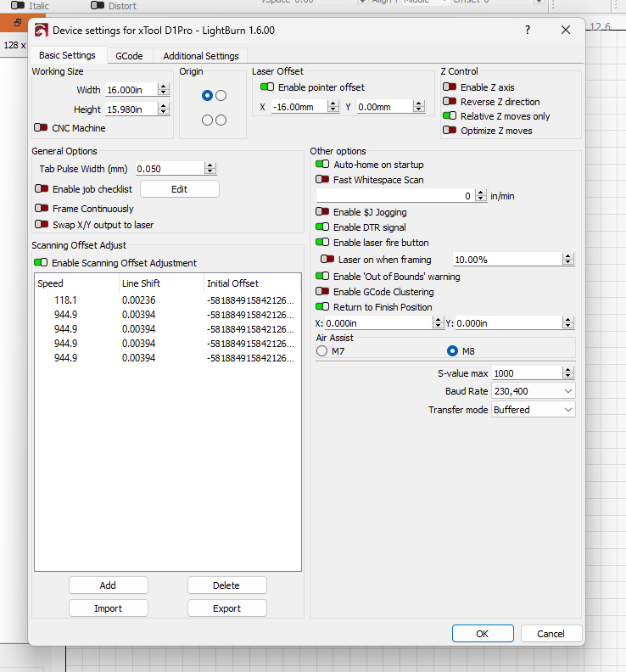Click the Working Size Height stepper arrows

(163, 109)
